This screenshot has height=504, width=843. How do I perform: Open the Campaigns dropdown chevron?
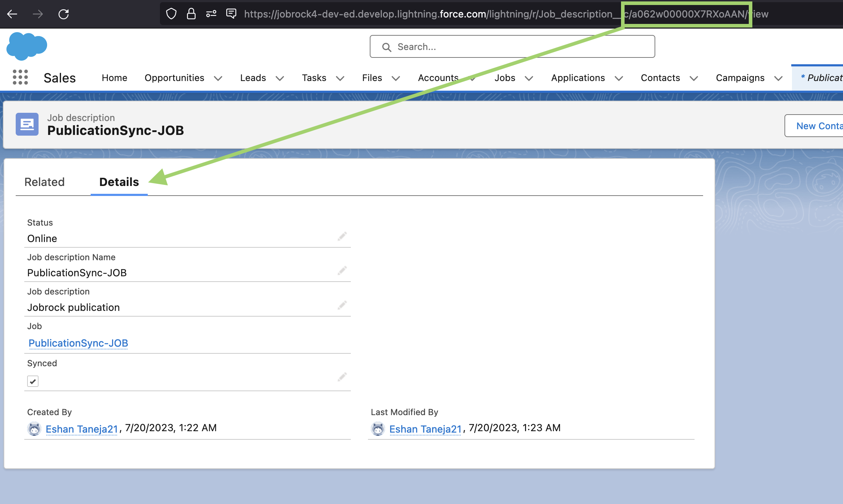pos(778,78)
